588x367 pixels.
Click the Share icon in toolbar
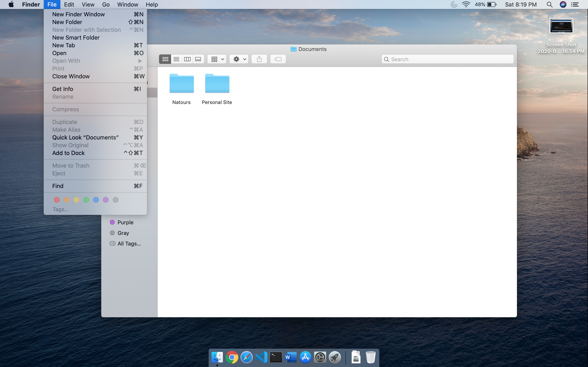(x=259, y=59)
